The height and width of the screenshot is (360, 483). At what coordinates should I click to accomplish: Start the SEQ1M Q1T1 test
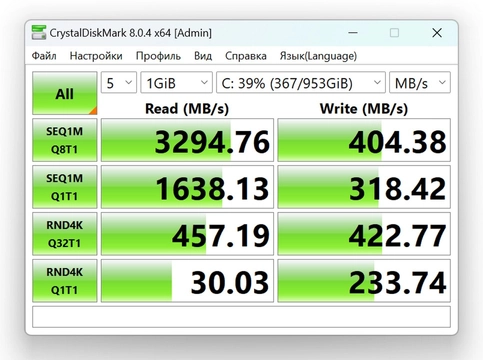click(x=65, y=187)
